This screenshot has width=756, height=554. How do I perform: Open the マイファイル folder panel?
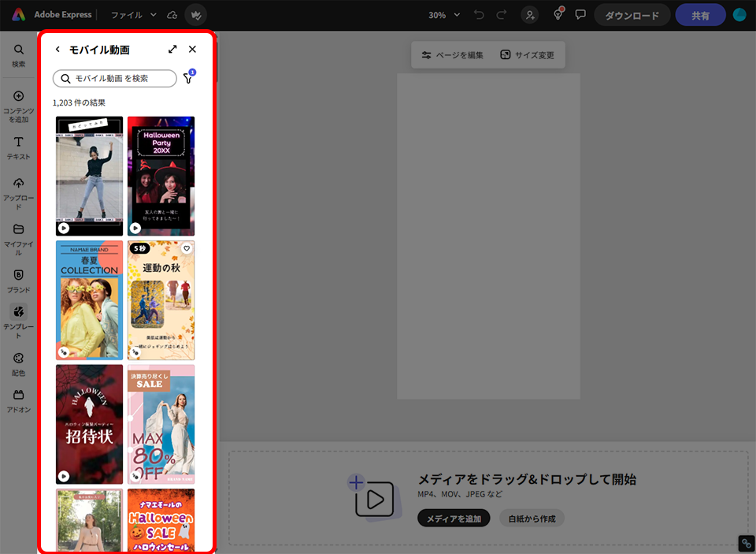(x=19, y=237)
